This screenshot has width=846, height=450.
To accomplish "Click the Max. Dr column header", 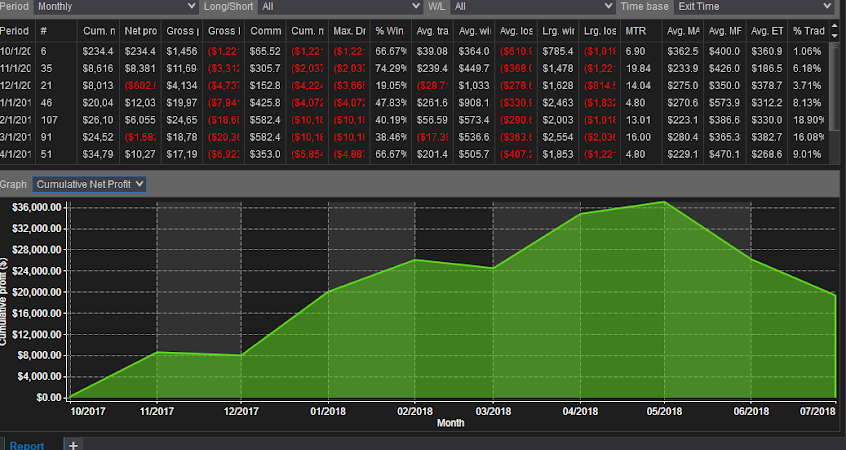I will 349,31.
